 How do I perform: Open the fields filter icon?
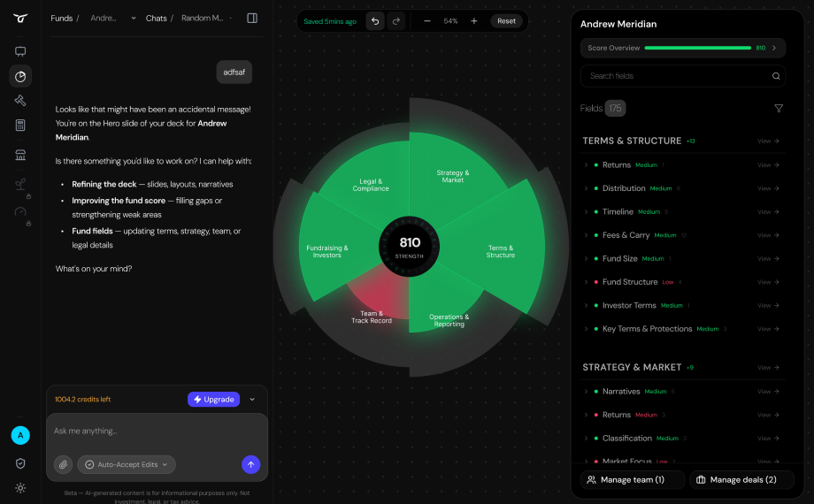[779, 109]
